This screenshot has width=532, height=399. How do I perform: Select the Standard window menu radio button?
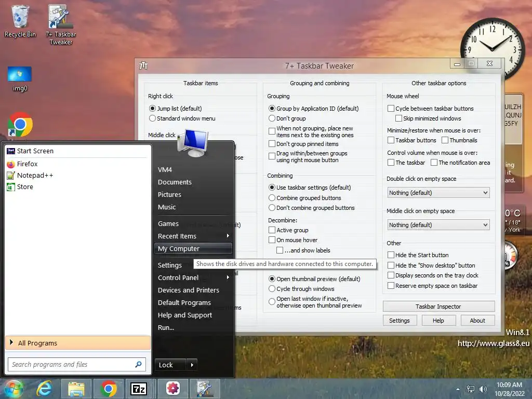coord(152,118)
